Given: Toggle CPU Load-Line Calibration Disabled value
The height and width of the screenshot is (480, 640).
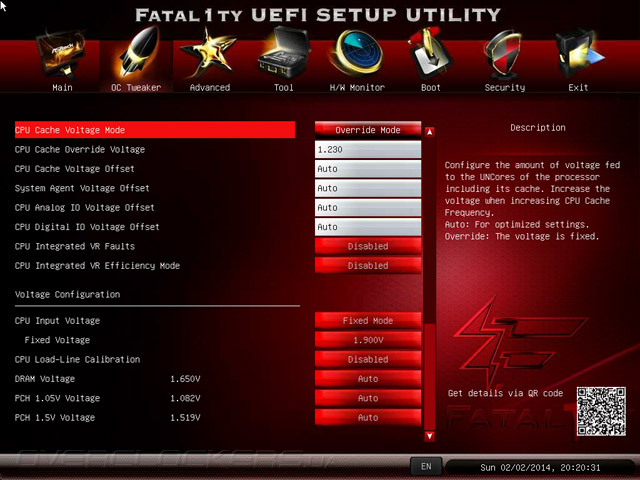Looking at the screenshot, I should [x=368, y=360].
